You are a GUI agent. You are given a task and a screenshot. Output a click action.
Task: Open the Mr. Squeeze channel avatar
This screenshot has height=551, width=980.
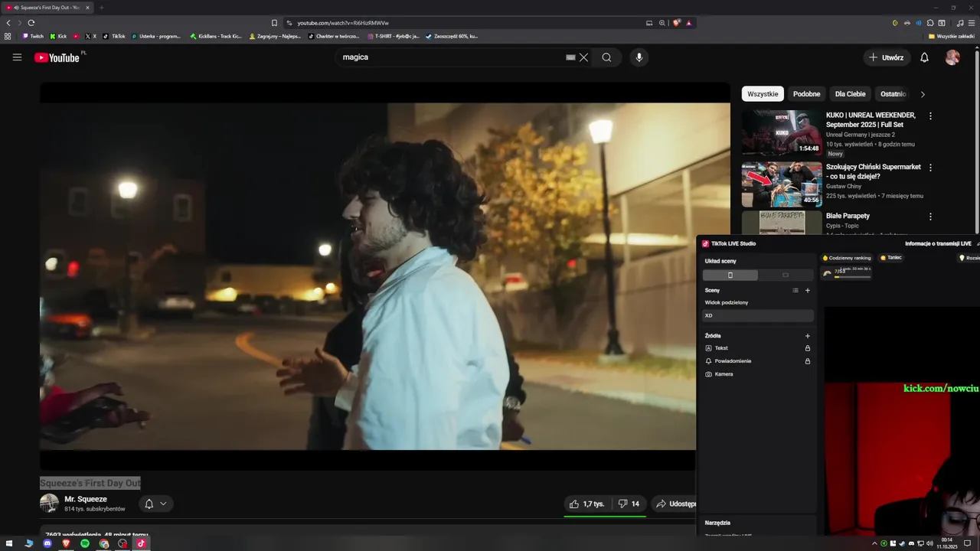pyautogui.click(x=49, y=503)
